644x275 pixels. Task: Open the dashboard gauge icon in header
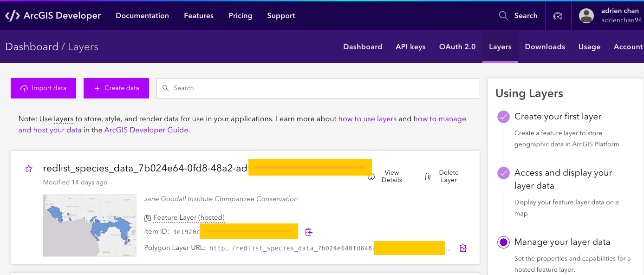click(558, 16)
